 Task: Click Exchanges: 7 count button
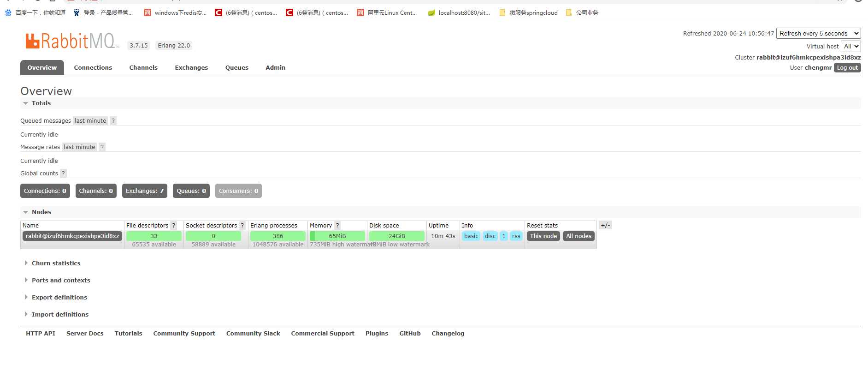coord(145,191)
